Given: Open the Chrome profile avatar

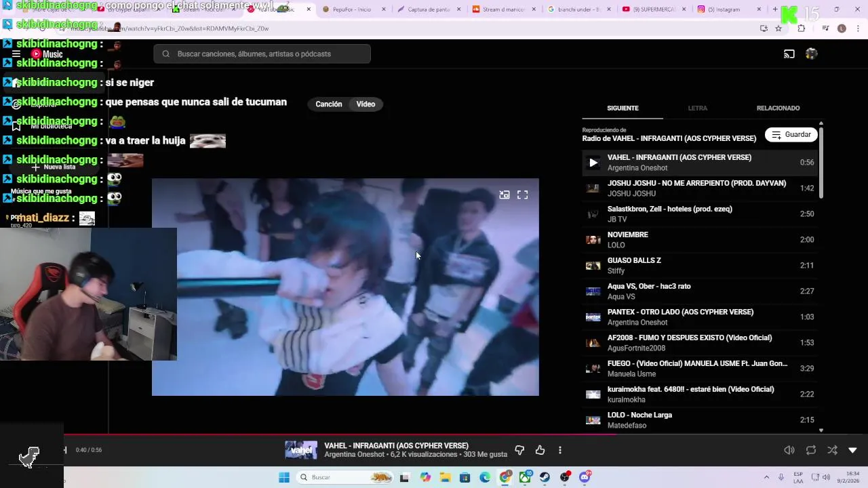Looking at the screenshot, I should click(842, 28).
